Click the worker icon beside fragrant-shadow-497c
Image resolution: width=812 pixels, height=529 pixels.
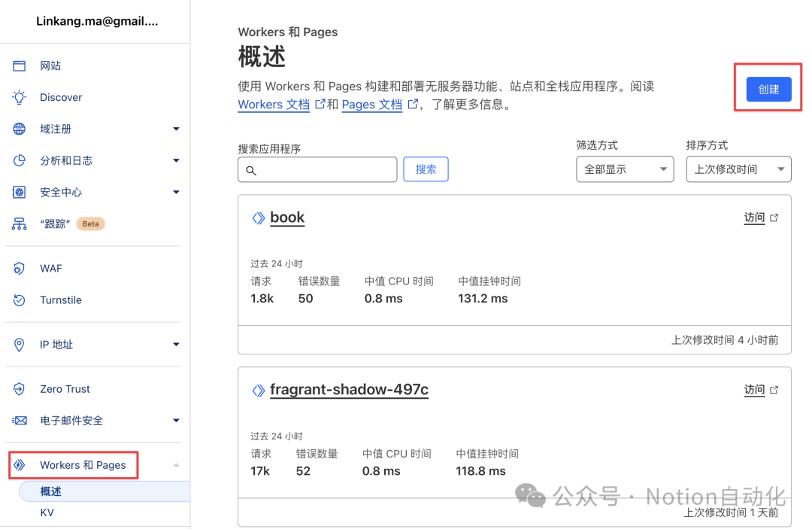pyautogui.click(x=258, y=390)
